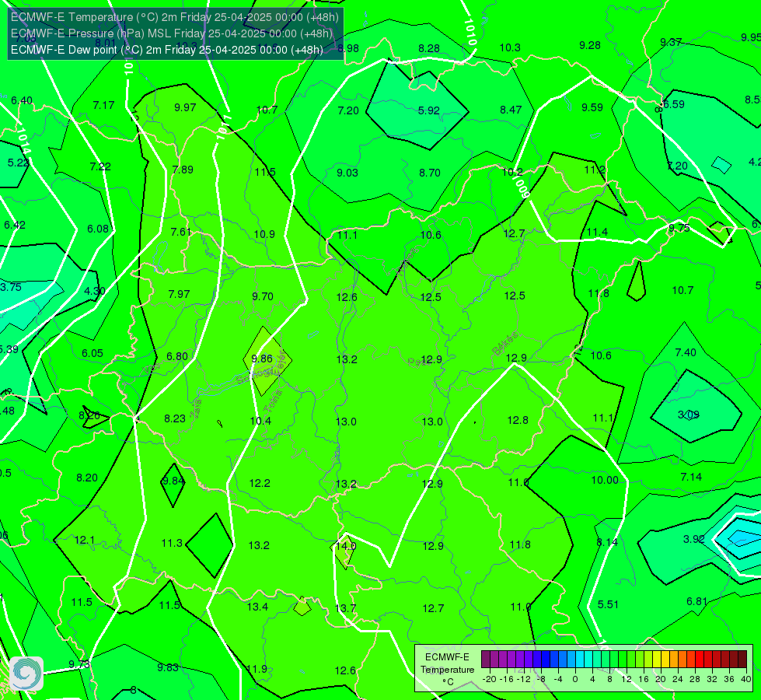Click the 1009 isobar pressure label
Image resolution: width=761 pixels, height=700 pixels.
coord(522,187)
